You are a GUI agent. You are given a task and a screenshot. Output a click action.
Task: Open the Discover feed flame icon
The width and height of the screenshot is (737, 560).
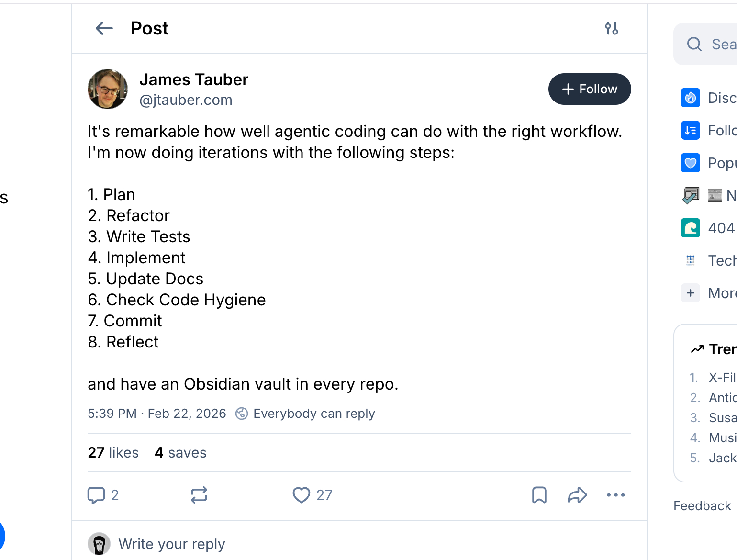tap(691, 98)
